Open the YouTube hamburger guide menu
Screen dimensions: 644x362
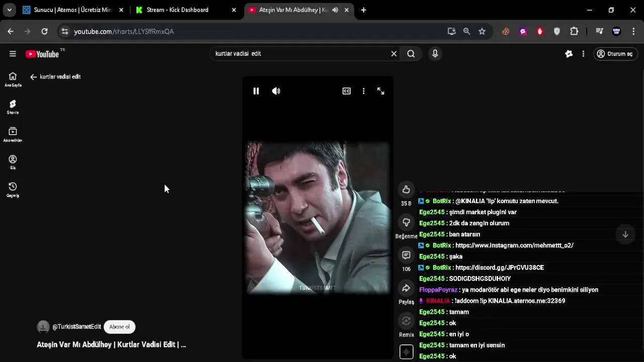[13, 54]
